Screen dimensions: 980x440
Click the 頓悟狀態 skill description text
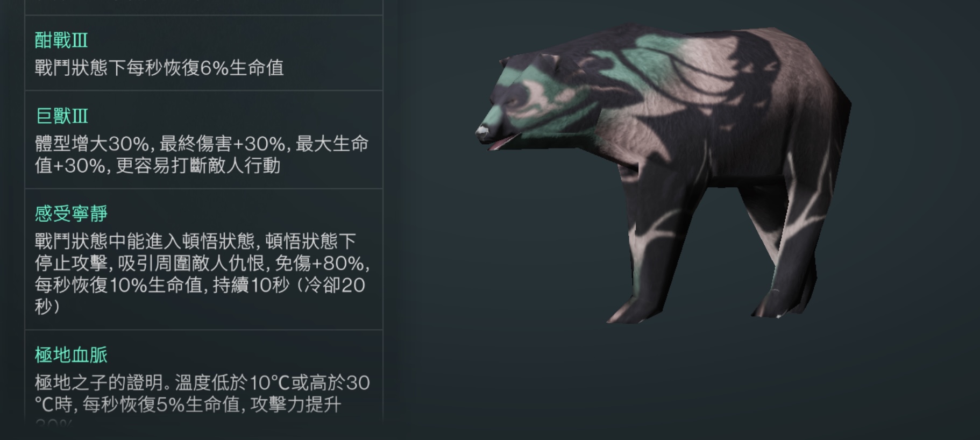(x=202, y=273)
